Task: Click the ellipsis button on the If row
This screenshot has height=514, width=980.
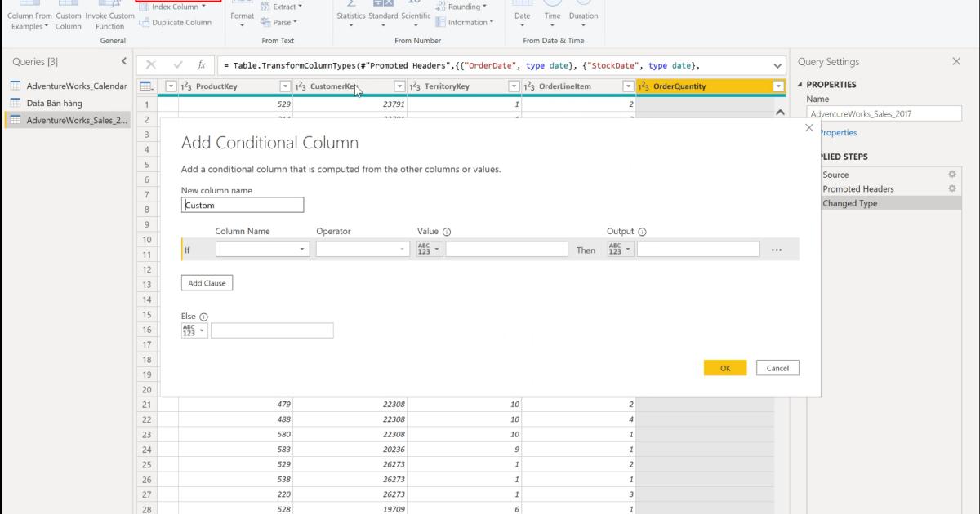Action: click(777, 249)
